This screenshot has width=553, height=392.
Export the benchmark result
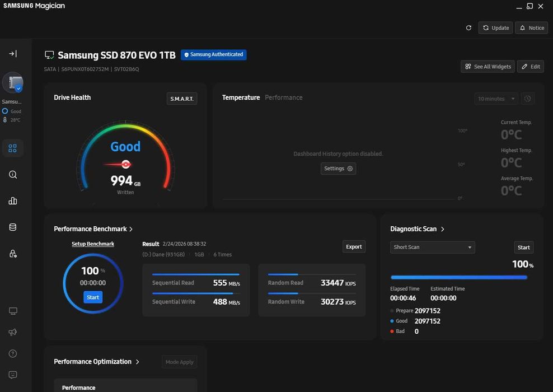354,246
